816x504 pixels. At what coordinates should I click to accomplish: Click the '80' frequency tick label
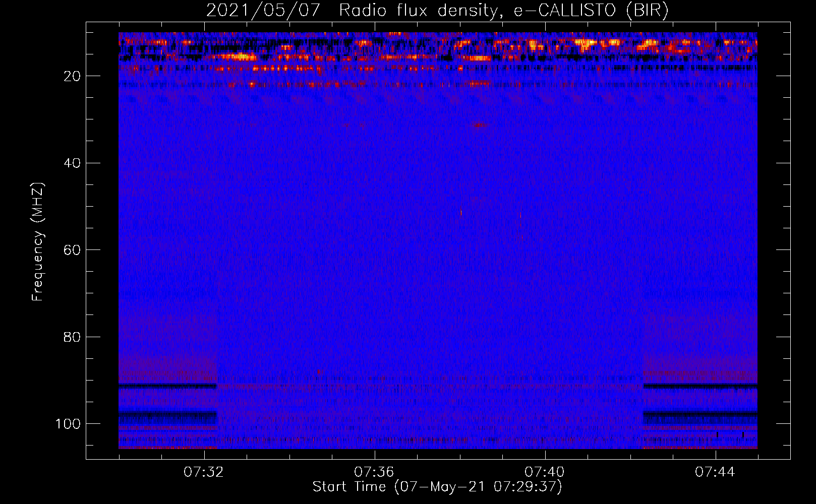[x=73, y=337]
